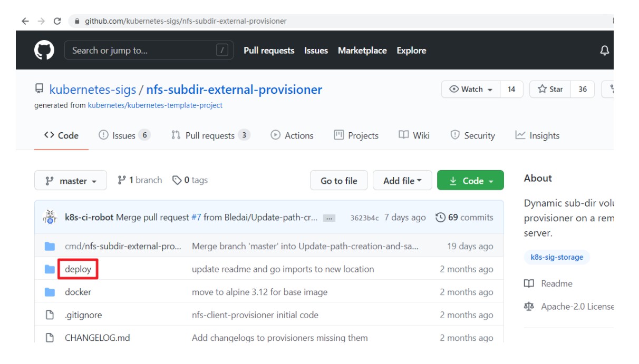Click the Go to file button
The image size is (639, 364).
pos(338,181)
